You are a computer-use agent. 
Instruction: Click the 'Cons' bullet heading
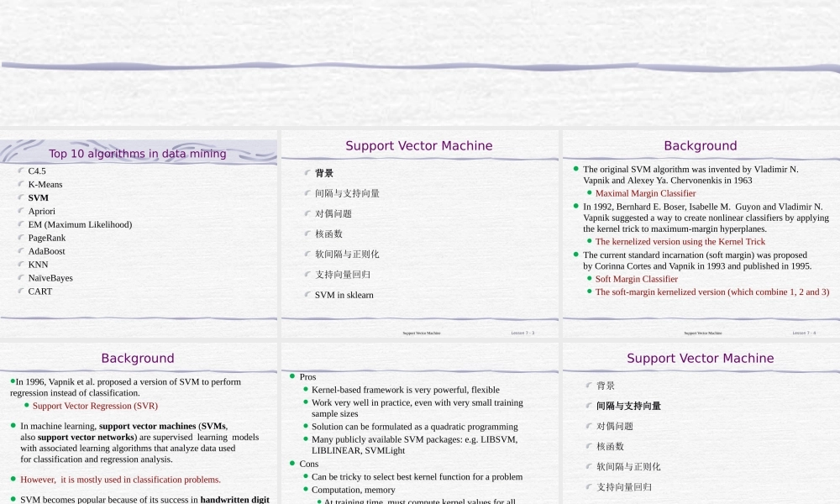tap(308, 464)
